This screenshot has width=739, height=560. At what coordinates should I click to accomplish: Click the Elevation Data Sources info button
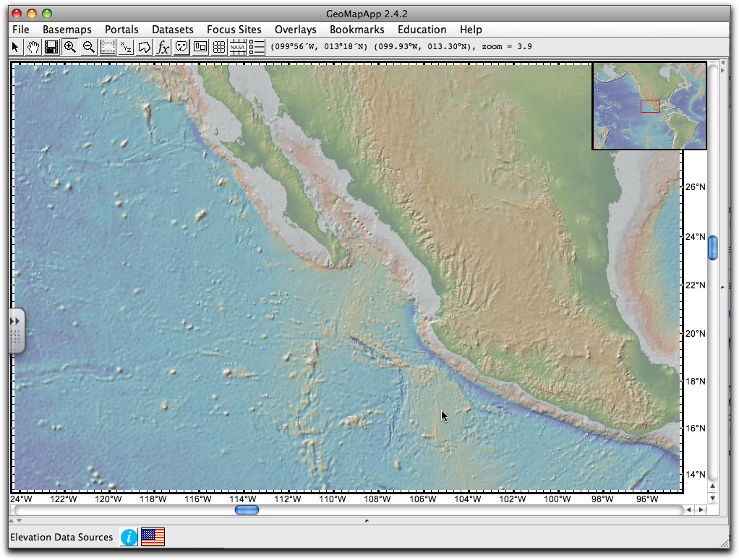(129, 537)
